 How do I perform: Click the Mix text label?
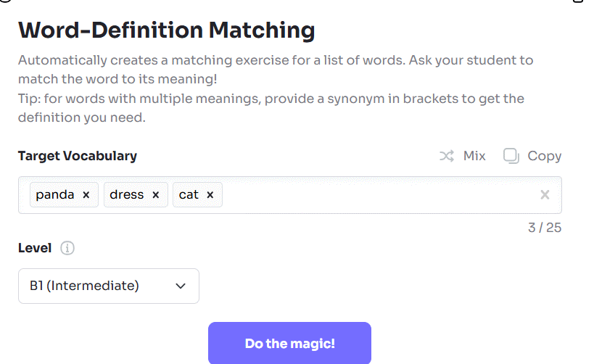(474, 156)
